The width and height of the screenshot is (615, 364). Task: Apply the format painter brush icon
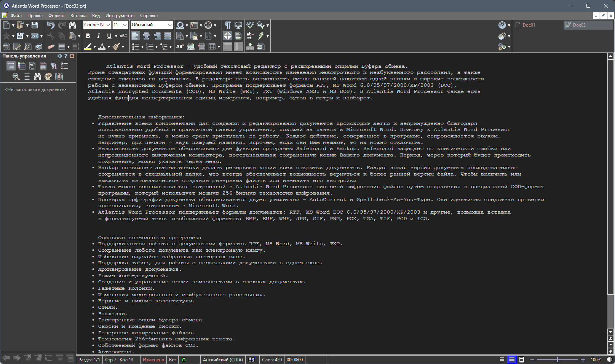(117, 46)
